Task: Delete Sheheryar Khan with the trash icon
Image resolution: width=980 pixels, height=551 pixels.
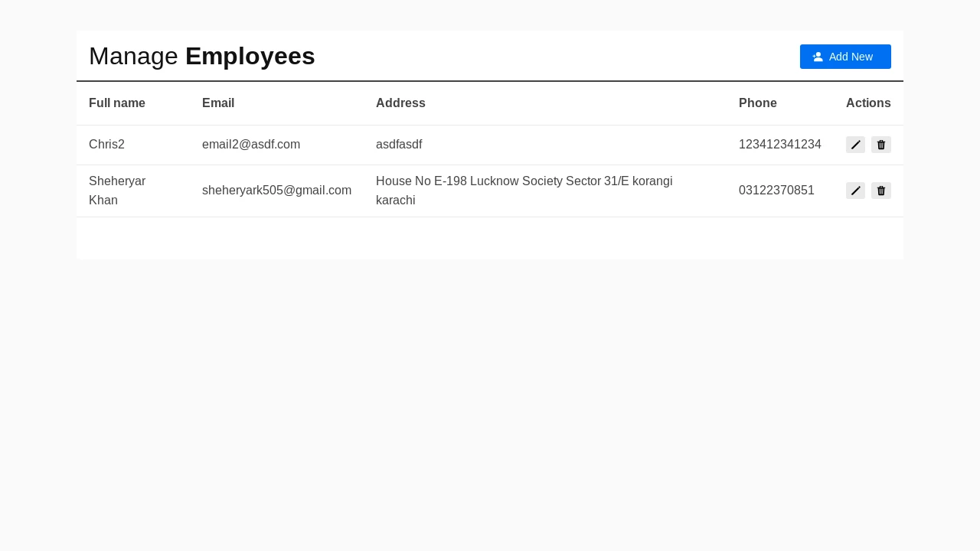Action: coord(881,191)
